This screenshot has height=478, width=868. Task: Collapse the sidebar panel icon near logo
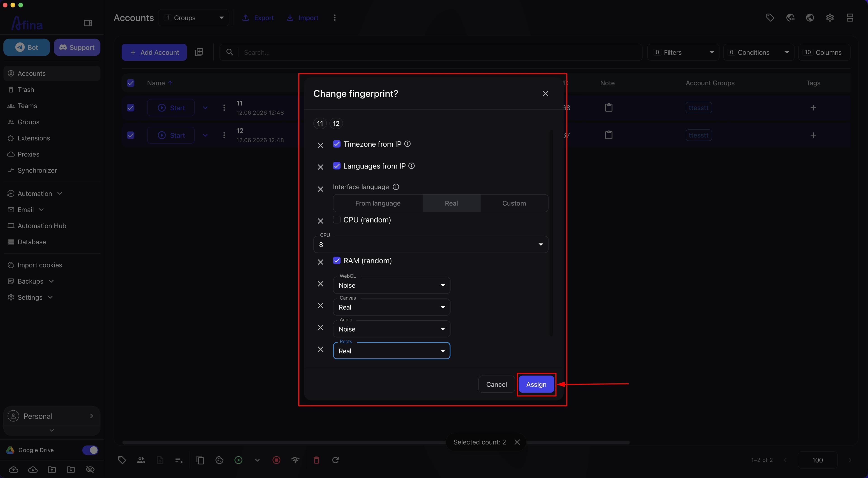point(88,23)
